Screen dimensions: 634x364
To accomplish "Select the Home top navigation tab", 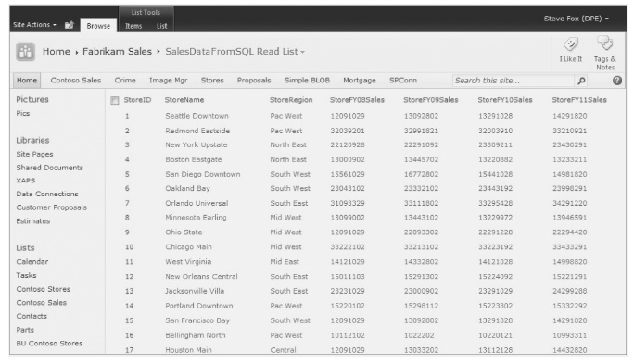I will tap(27, 80).
